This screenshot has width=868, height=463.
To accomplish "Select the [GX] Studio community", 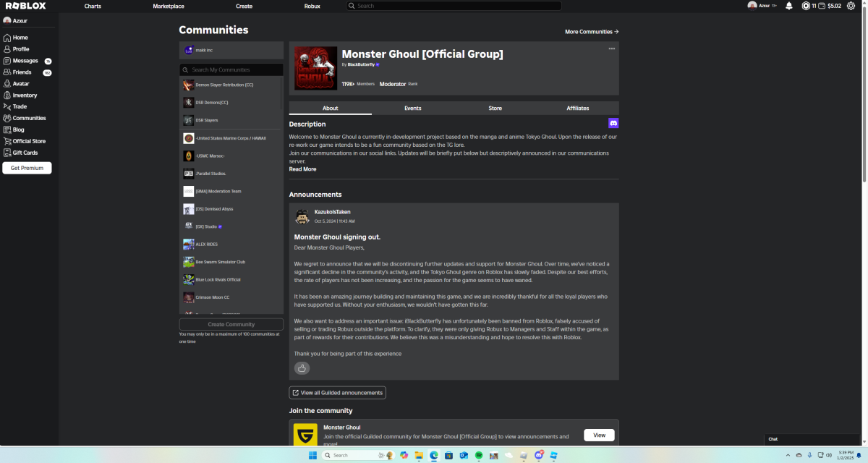I will point(231,226).
